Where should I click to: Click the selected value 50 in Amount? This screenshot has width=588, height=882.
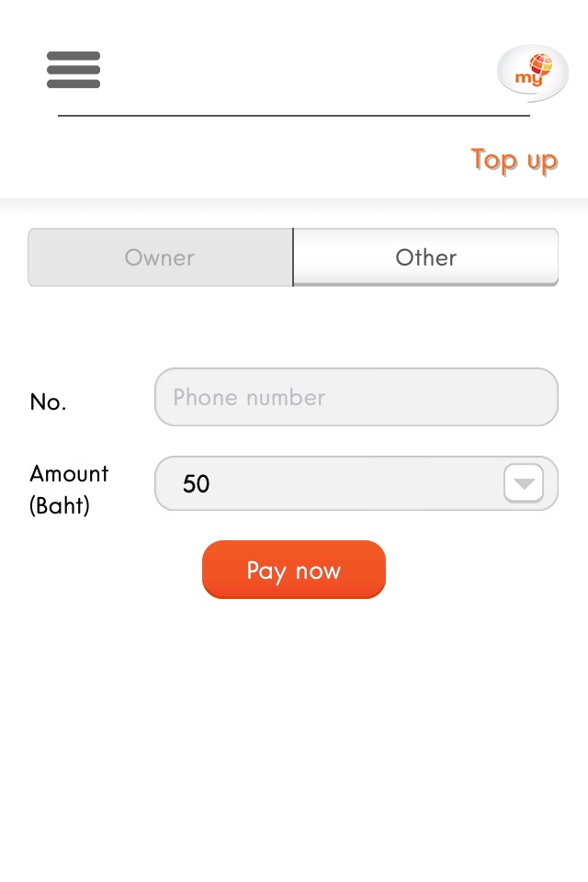tap(197, 484)
